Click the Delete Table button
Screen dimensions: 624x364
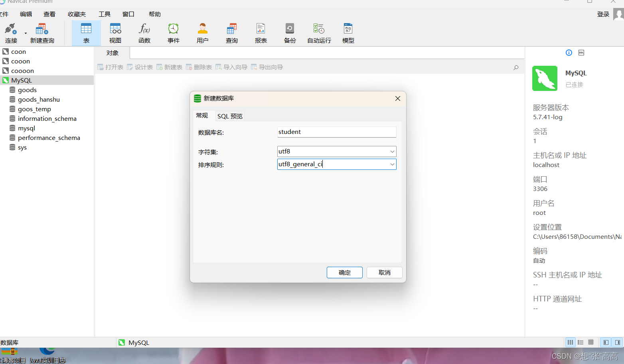point(199,67)
